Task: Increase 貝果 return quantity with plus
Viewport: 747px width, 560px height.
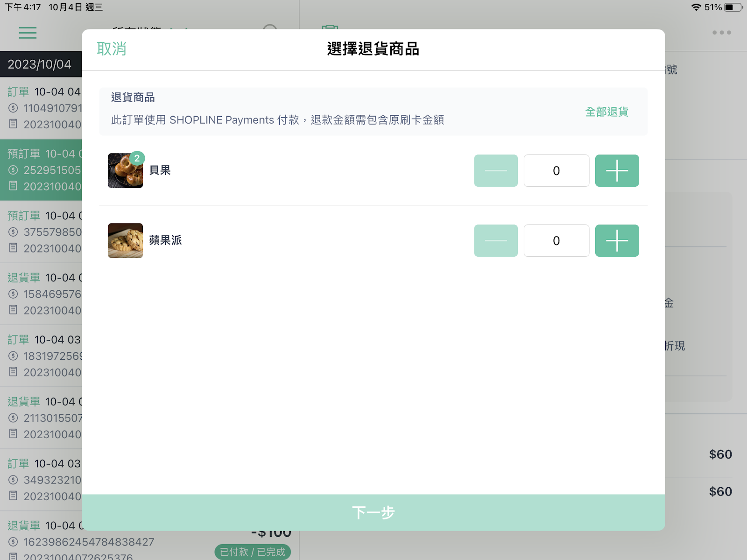Action: tap(617, 171)
